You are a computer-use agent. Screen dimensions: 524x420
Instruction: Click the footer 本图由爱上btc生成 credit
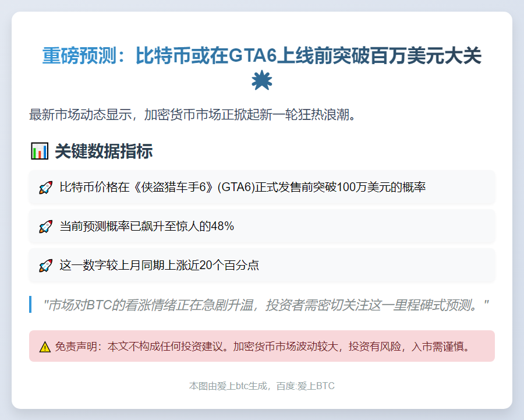click(261, 386)
